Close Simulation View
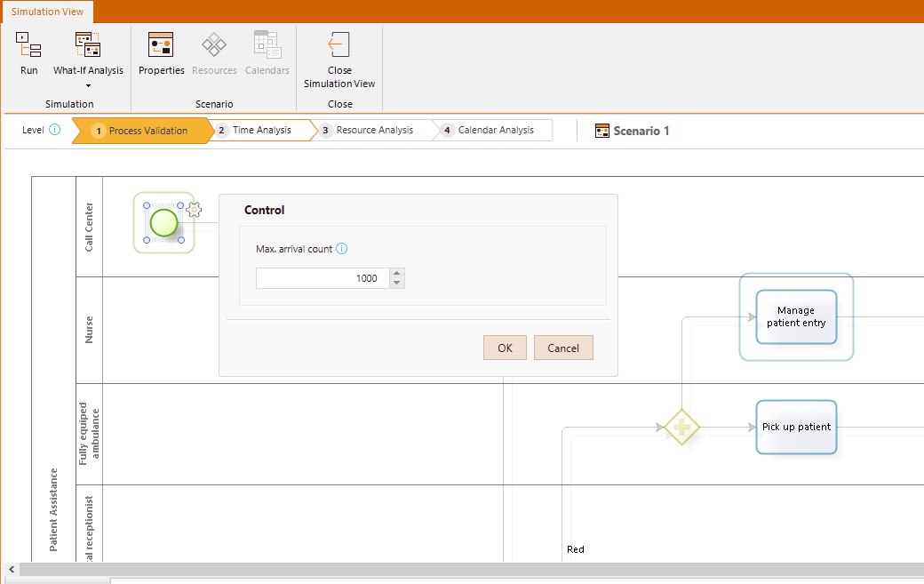The width and height of the screenshot is (924, 584). pos(339,60)
